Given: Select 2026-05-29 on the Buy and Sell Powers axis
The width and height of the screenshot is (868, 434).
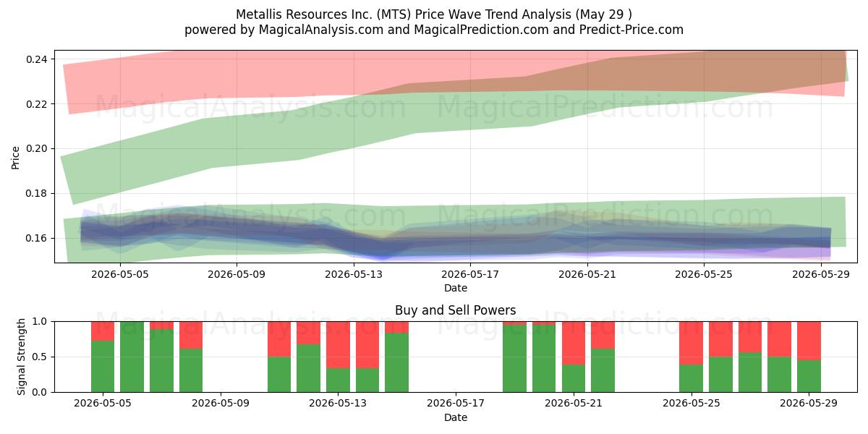Looking at the screenshot, I should coord(809,404).
